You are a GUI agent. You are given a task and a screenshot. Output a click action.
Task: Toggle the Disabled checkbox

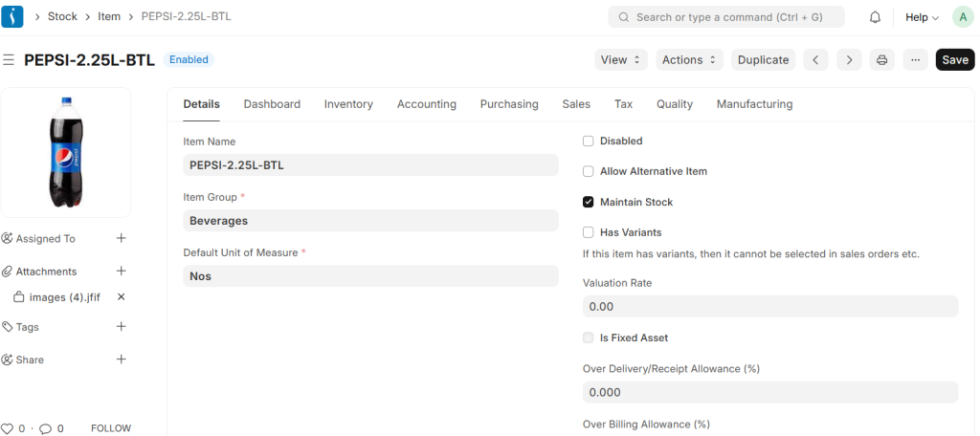(588, 142)
